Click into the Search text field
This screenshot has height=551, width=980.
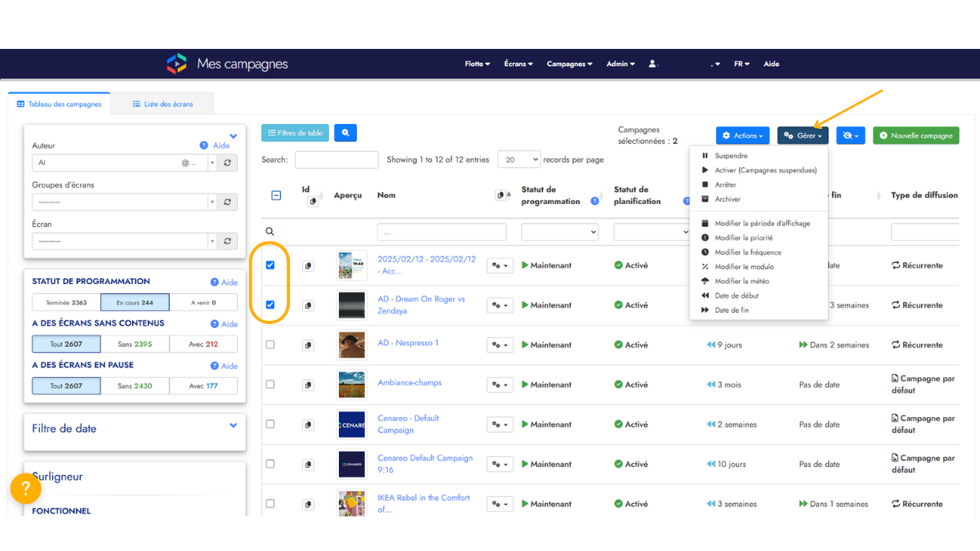[x=336, y=160]
